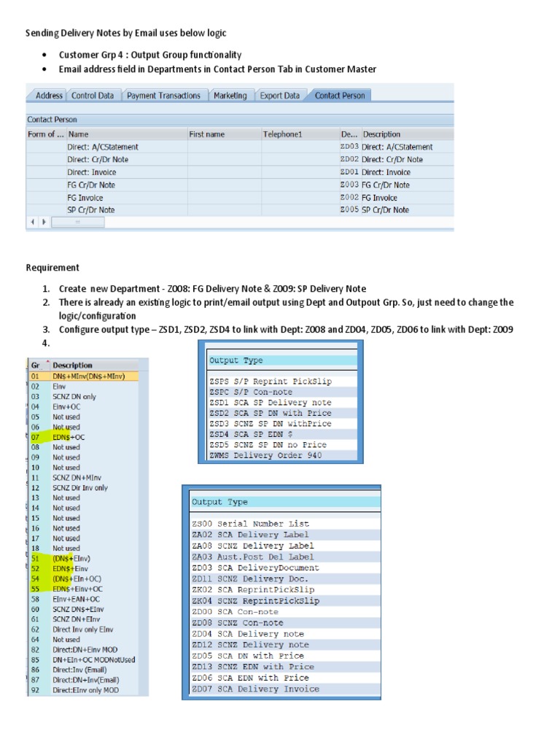Image resolution: width=560 pixels, height=747 pixels.
Task: Select the Payment Transactions tab
Action: tap(163, 96)
